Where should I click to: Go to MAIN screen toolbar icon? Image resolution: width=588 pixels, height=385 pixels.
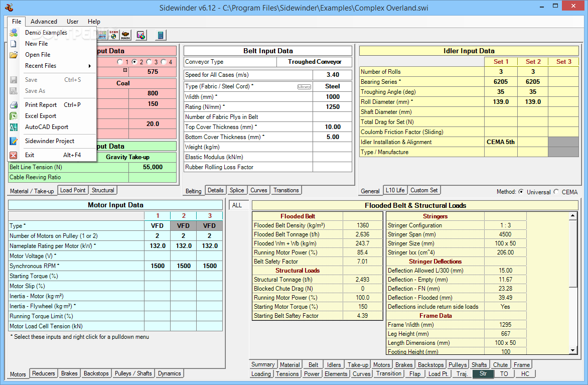pos(125,35)
